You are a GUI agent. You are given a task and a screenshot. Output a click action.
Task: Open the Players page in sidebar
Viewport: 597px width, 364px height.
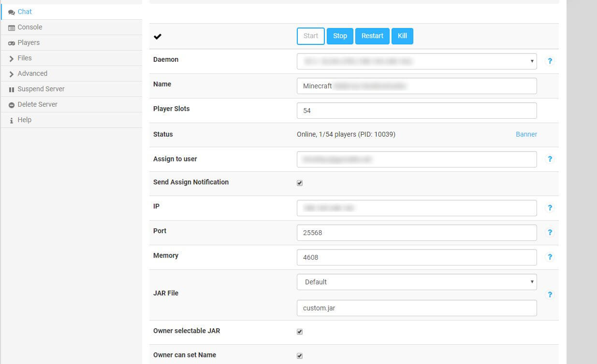click(x=29, y=42)
